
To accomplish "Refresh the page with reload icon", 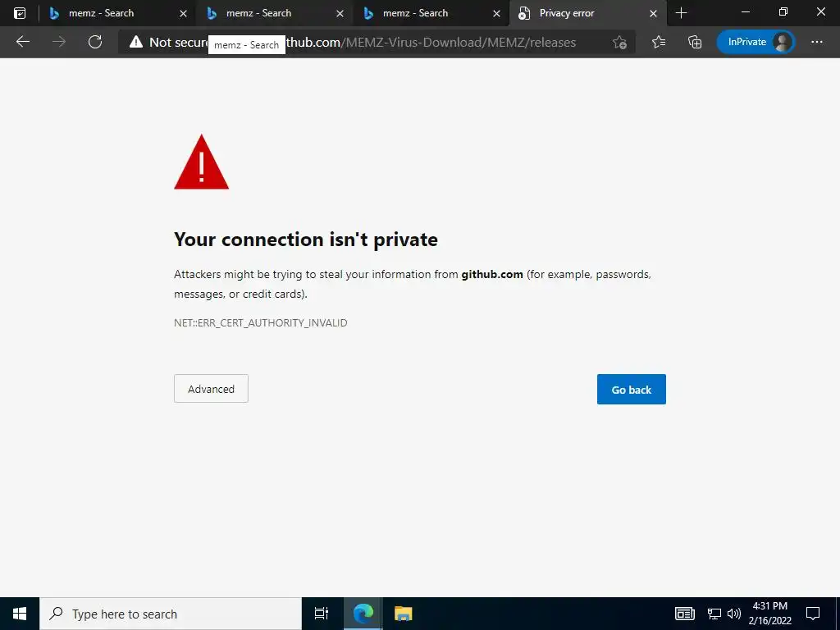I will [95, 42].
